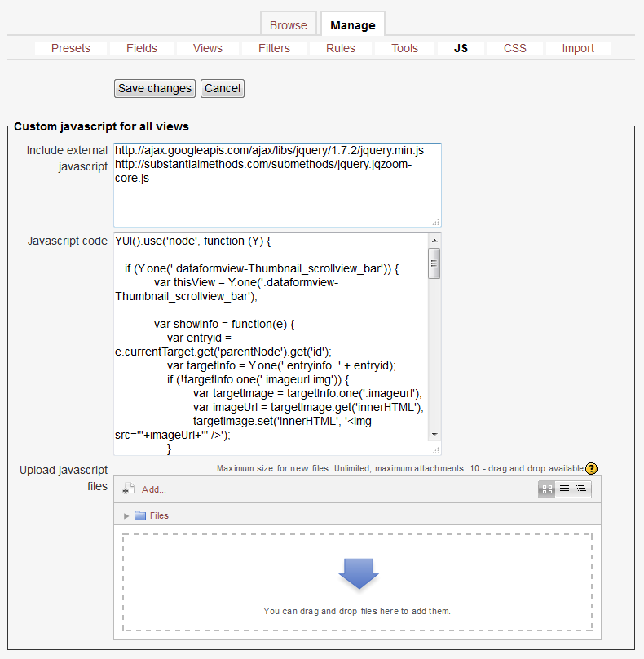Click the blue Files folder icon
The image size is (644, 659).
(x=139, y=515)
